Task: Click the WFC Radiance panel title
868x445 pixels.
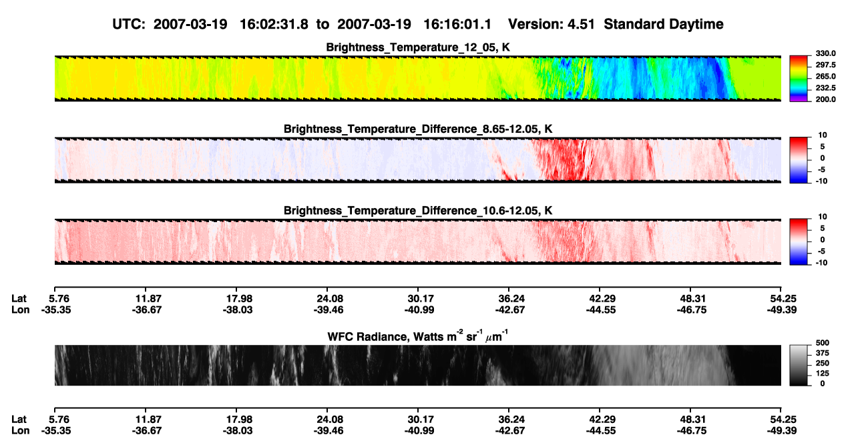Action: pyautogui.click(x=418, y=336)
